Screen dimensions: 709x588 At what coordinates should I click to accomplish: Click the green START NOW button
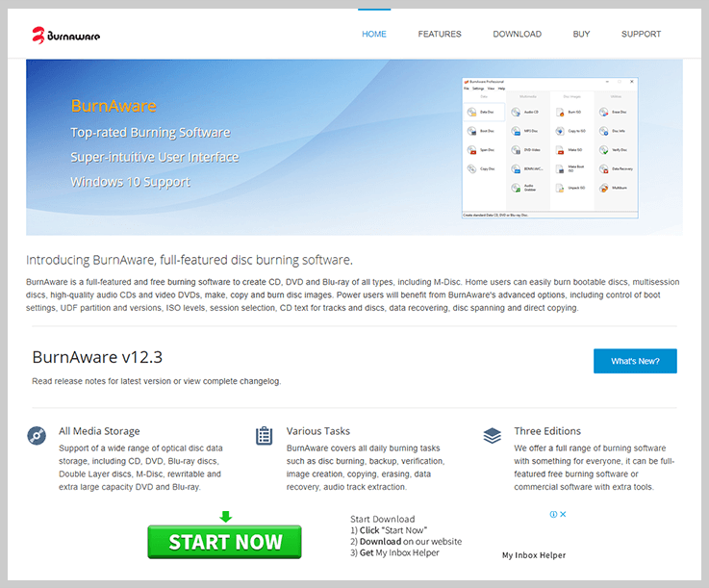[225, 542]
